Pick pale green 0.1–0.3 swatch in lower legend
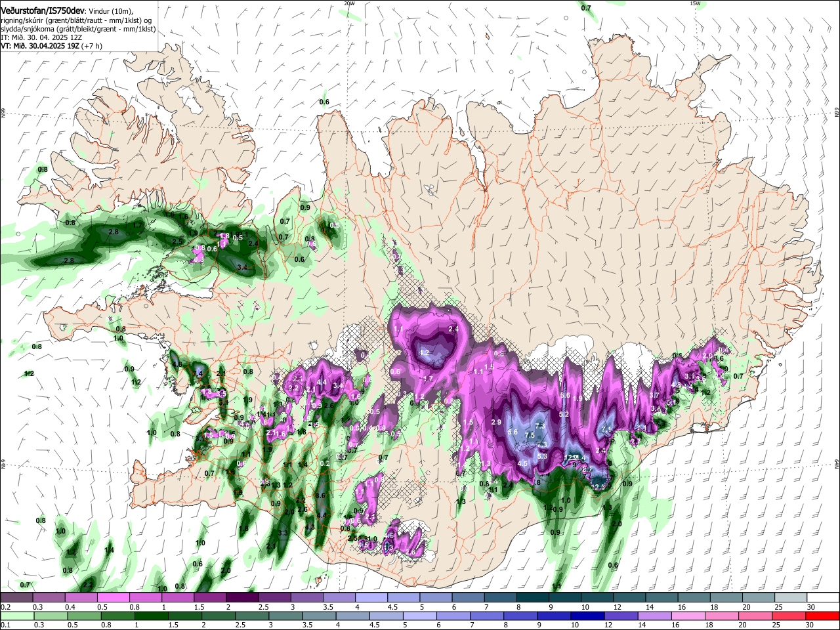 click(x=17, y=616)
